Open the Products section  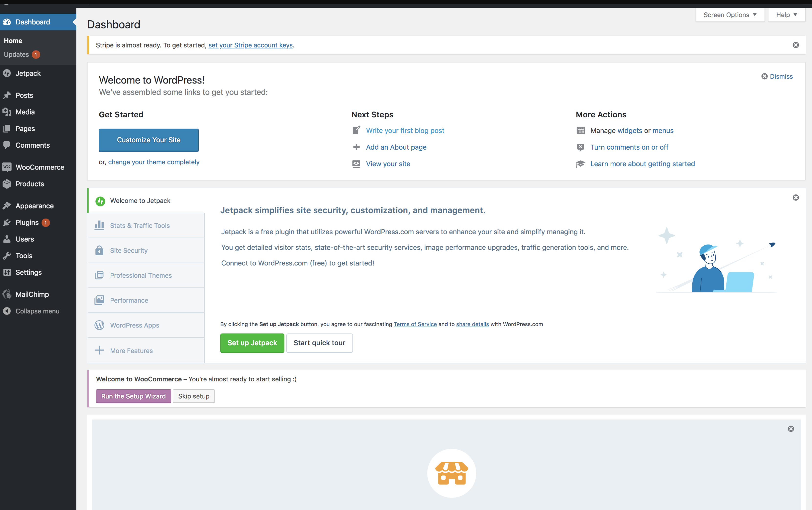pyautogui.click(x=30, y=184)
